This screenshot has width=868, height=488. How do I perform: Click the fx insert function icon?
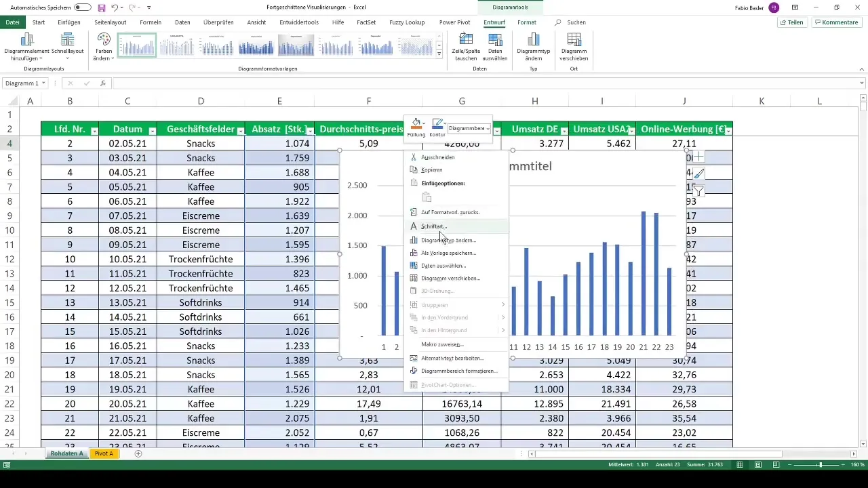(x=103, y=83)
